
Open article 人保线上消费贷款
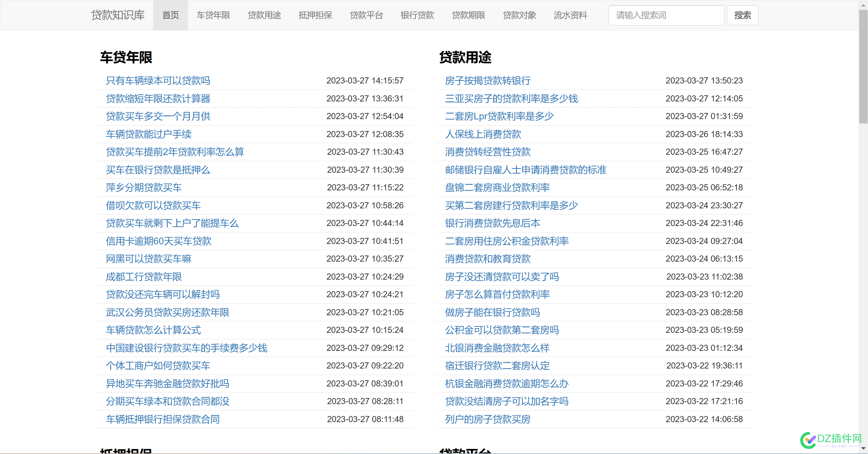[x=483, y=134]
